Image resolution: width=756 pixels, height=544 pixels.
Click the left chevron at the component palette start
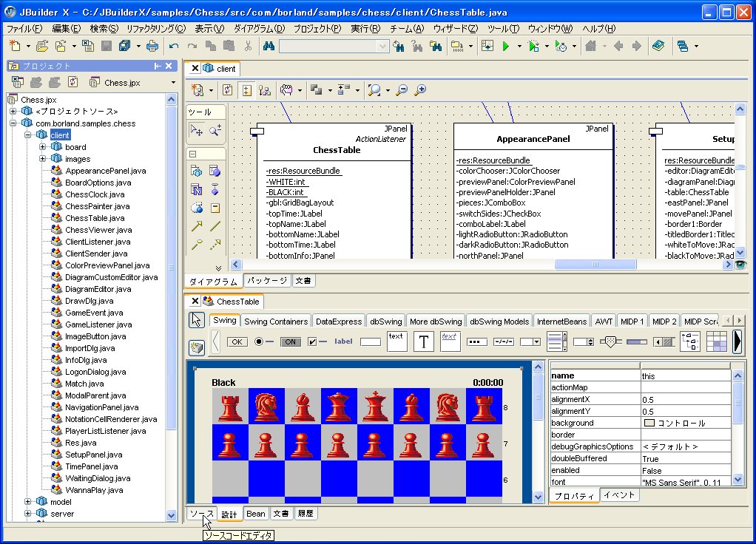tap(215, 341)
